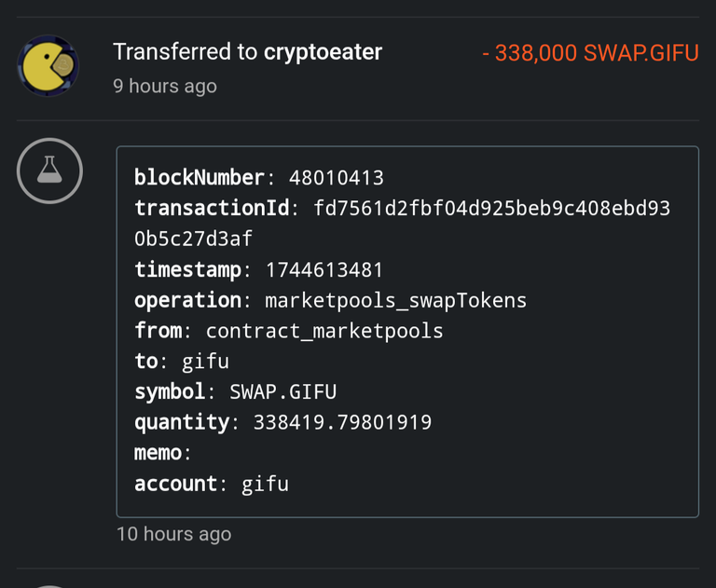Click the from contract_marketpools value
716x588 pixels.
(x=324, y=331)
